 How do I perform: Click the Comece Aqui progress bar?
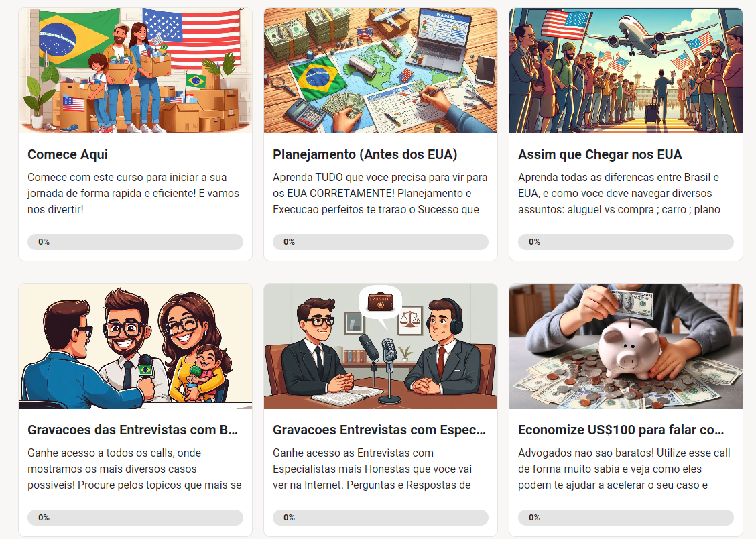135,242
